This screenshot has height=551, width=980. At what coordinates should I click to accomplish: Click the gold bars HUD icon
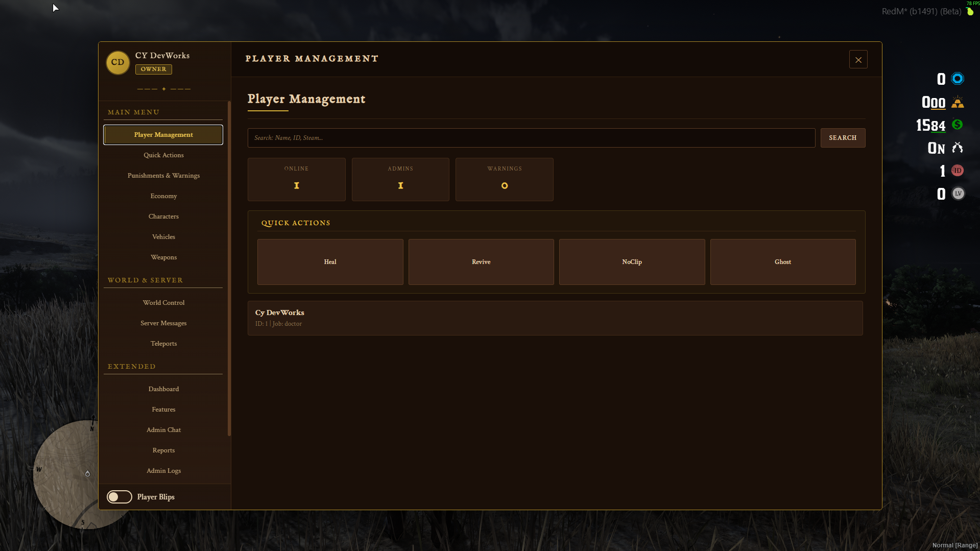tap(958, 102)
